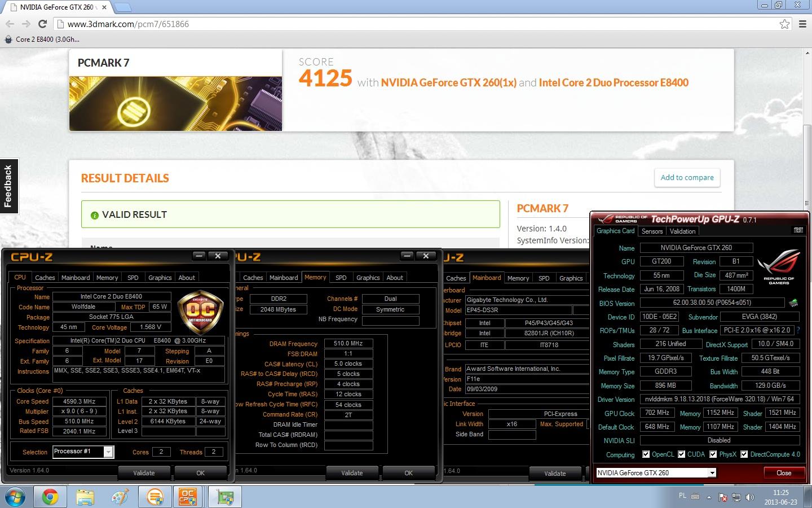This screenshot has height=508, width=812.
Task: Click the Bus Interface question mark in GPU-Z
Action: [798, 330]
